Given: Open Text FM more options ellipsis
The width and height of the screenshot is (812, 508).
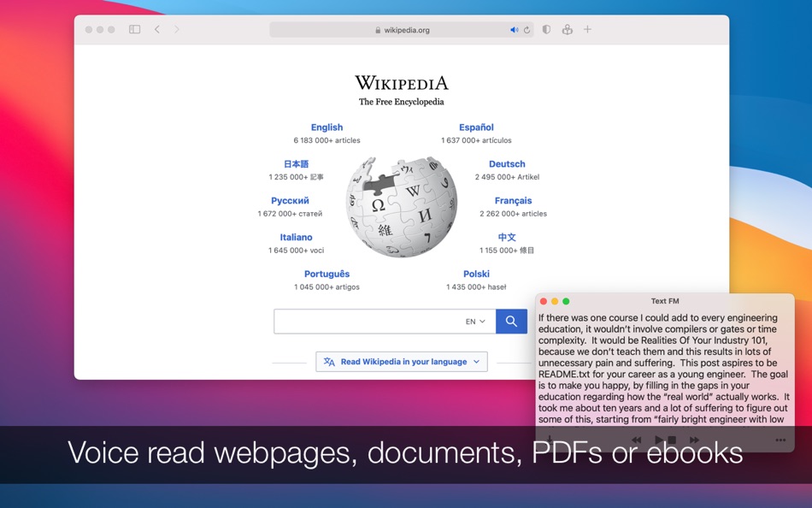Looking at the screenshot, I should pyautogui.click(x=780, y=440).
